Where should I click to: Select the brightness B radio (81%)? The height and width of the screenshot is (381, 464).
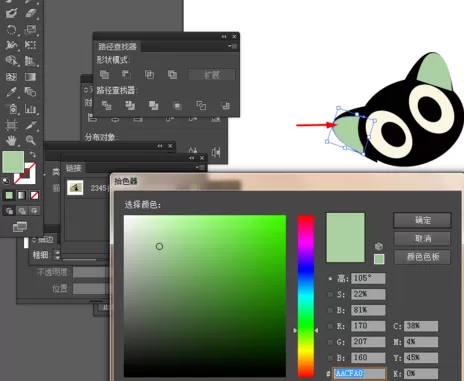point(330,310)
